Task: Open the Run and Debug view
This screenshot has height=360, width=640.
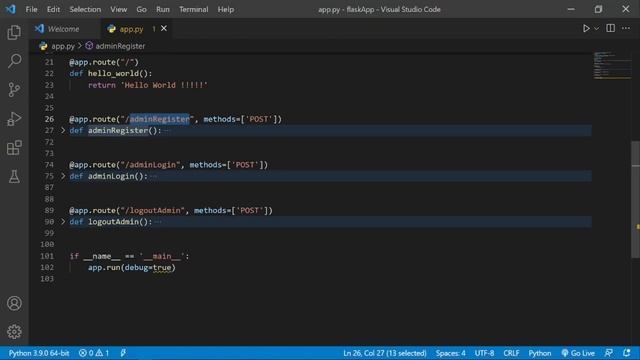Action: tap(14, 119)
